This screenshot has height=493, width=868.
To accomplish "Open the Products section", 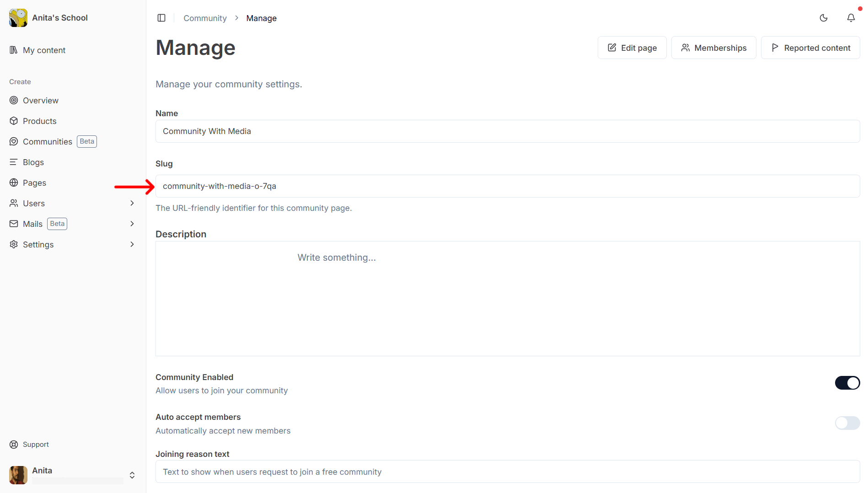I will (x=39, y=121).
